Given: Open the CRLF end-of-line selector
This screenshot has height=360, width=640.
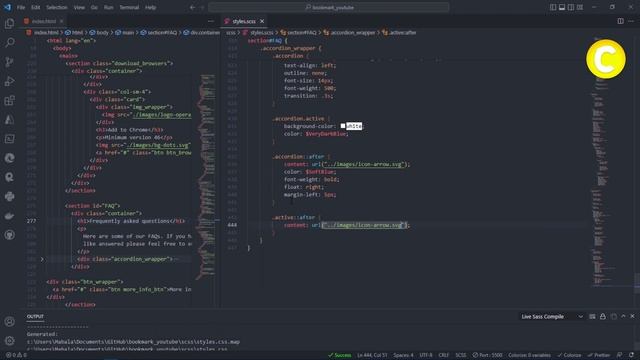Looking at the screenshot, I should coord(444,355).
